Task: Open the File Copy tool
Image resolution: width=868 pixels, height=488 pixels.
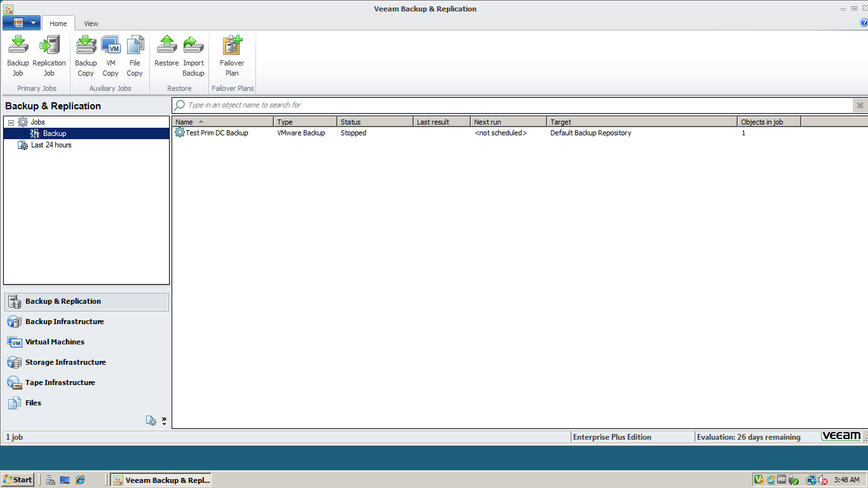Action: coord(135,56)
